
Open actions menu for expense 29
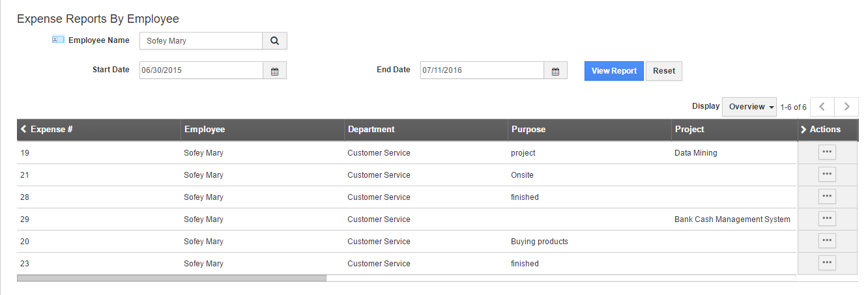pos(827,219)
